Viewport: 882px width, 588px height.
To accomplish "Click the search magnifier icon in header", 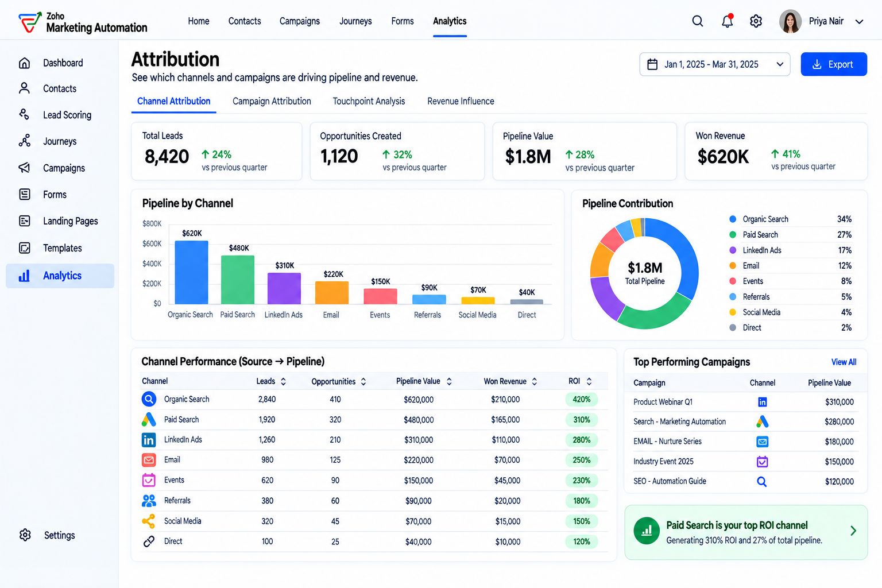I will click(698, 21).
